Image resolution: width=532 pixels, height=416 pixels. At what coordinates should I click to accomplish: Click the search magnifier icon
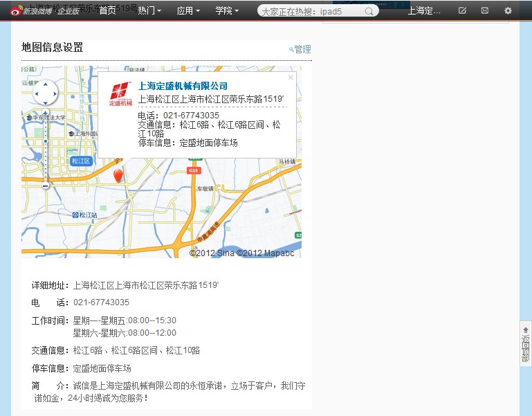(369, 12)
